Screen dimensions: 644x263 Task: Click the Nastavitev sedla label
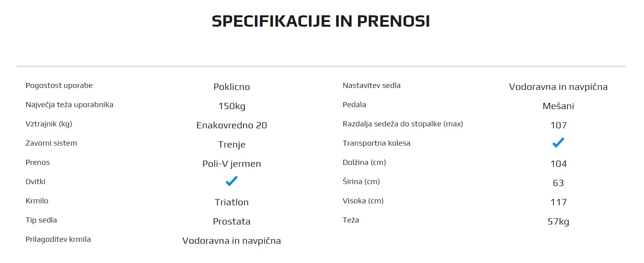click(371, 86)
